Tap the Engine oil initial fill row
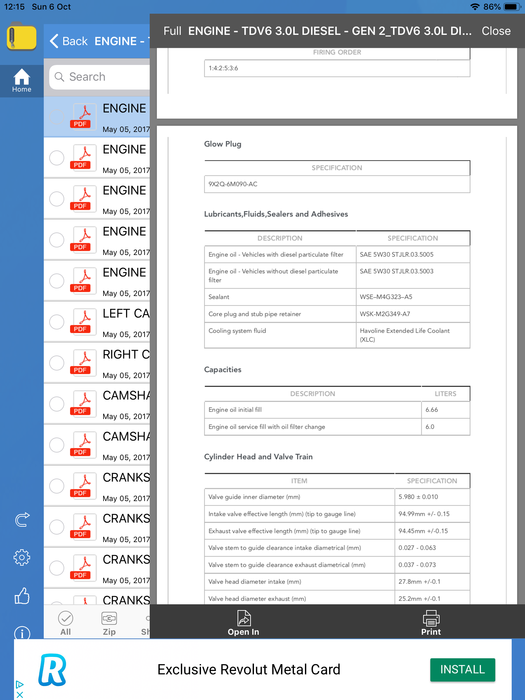The image size is (525, 700). (x=337, y=410)
